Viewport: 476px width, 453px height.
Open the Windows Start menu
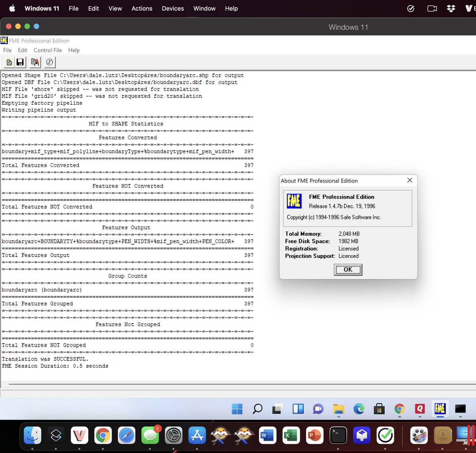pos(237,409)
